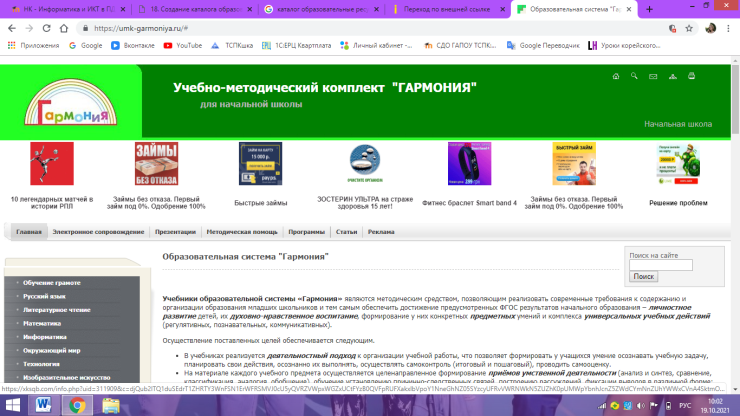Open Статьи menu item

346,232
